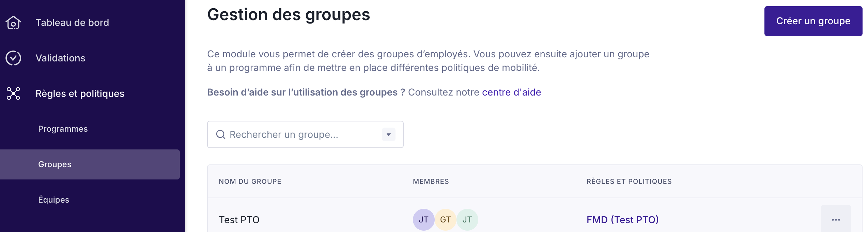The image size is (868, 232).
Task: Click the green JT member avatar
Action: tap(467, 219)
